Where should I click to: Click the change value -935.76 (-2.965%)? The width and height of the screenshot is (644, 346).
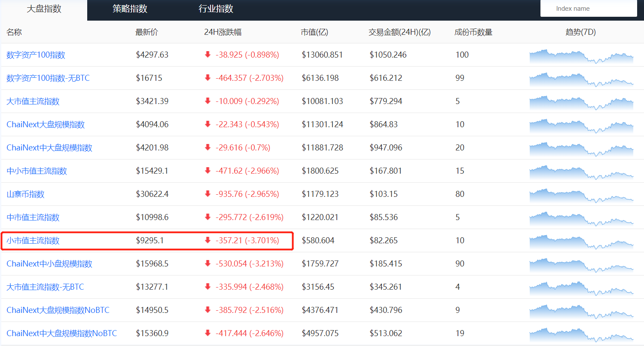tap(247, 194)
